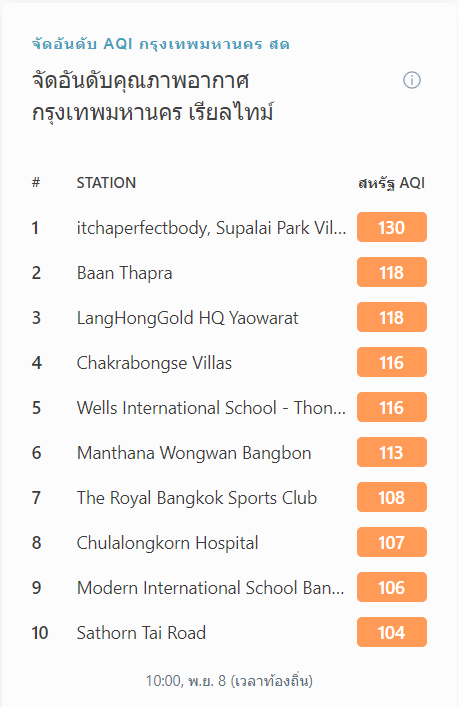The height and width of the screenshot is (707, 458).
Task: Open Modern International School Ban... entry
Action: click(x=211, y=588)
